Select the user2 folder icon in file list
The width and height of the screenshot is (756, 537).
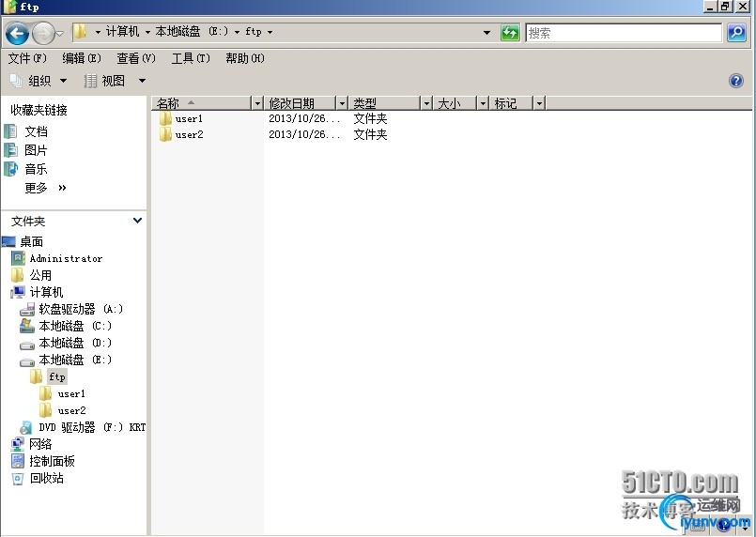(165, 134)
